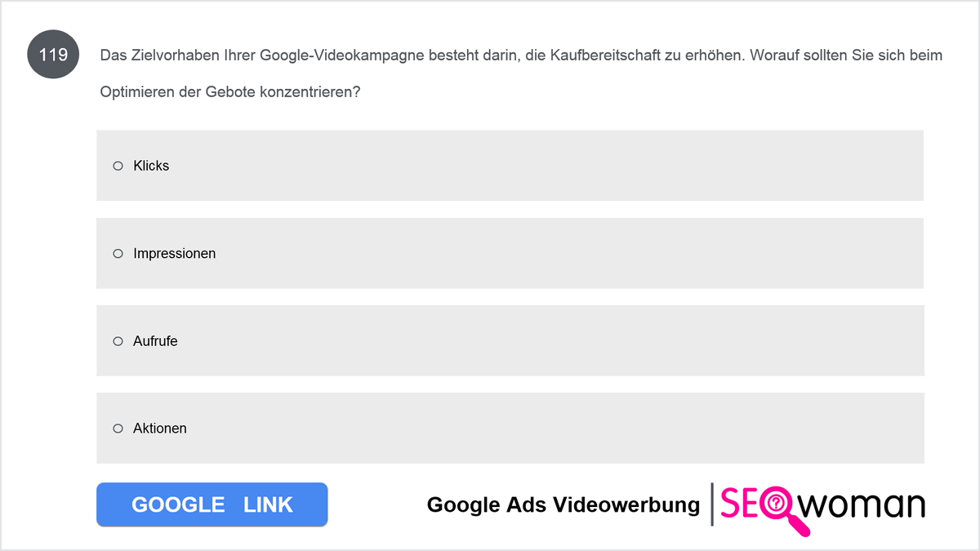Pick the Aktionen radio button

pyautogui.click(x=118, y=429)
